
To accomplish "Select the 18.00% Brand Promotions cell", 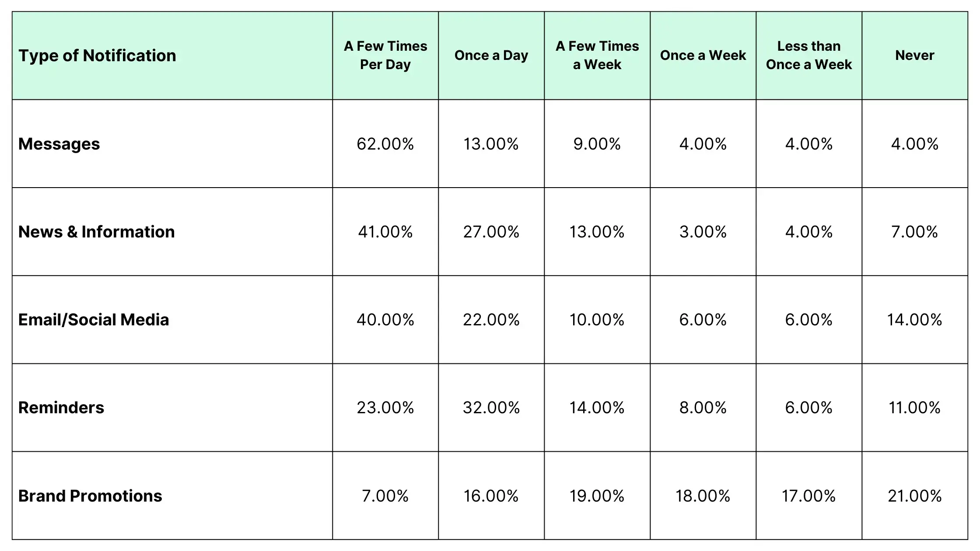I will [703, 495].
